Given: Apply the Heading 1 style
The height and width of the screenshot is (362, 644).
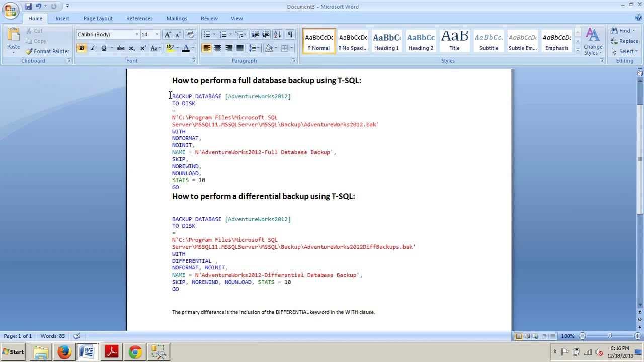Looking at the screenshot, I should [x=386, y=41].
